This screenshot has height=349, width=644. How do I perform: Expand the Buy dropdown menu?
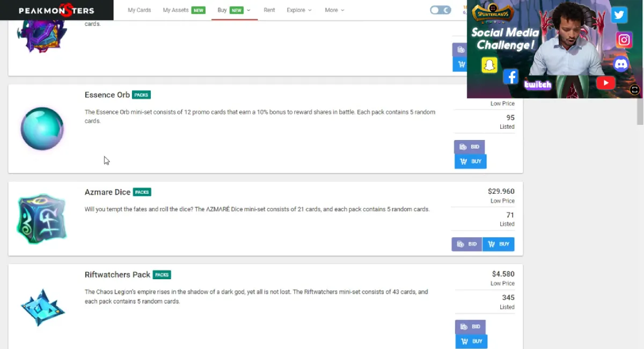click(x=234, y=10)
